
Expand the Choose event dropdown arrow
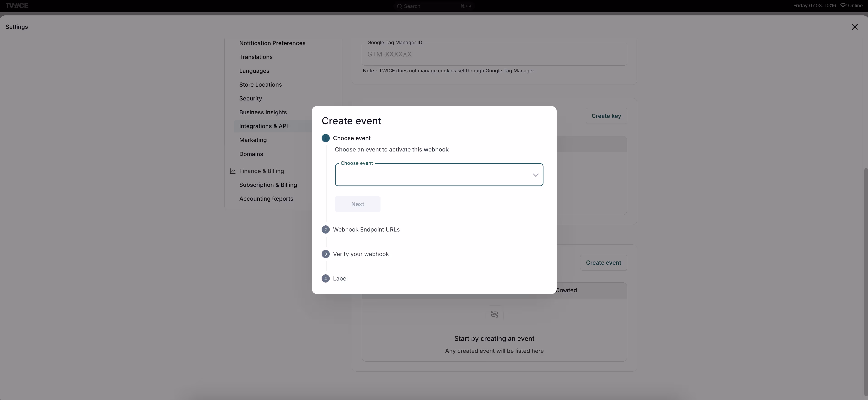(536, 175)
